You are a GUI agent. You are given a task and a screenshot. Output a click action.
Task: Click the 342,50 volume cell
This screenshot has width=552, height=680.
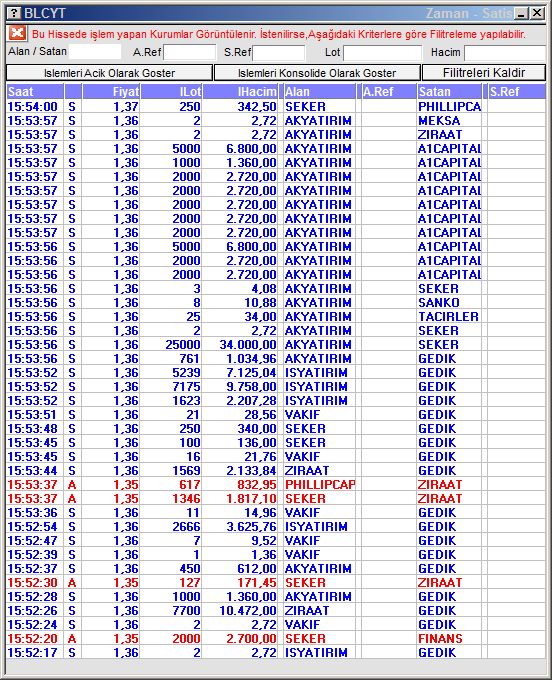click(x=240, y=107)
